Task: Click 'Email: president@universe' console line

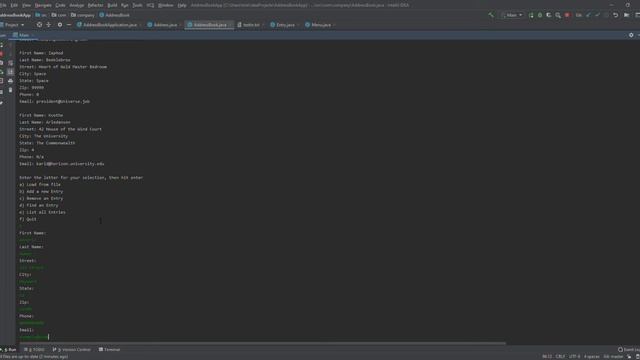Action: pos(54,102)
